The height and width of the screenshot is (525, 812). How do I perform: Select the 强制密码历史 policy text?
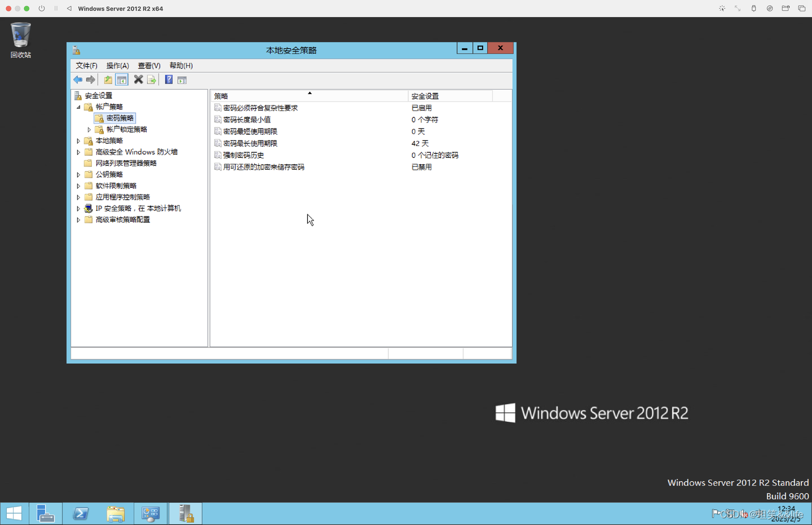pyautogui.click(x=244, y=155)
